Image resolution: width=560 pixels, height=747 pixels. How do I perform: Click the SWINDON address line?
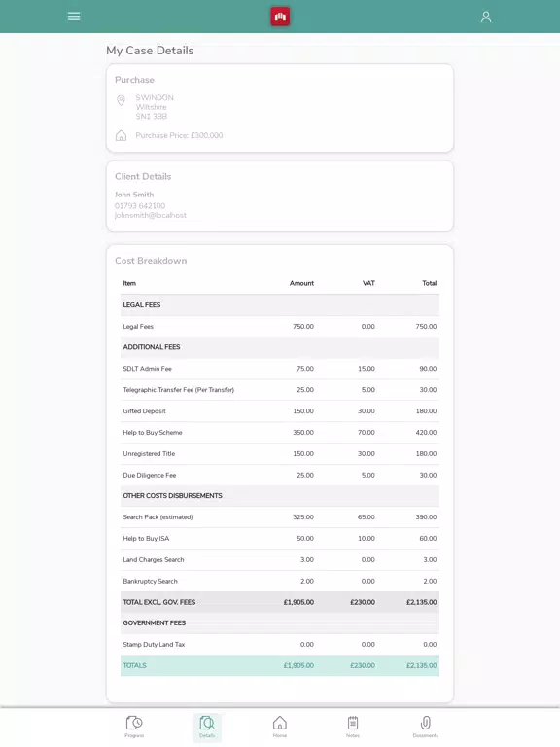(155, 97)
